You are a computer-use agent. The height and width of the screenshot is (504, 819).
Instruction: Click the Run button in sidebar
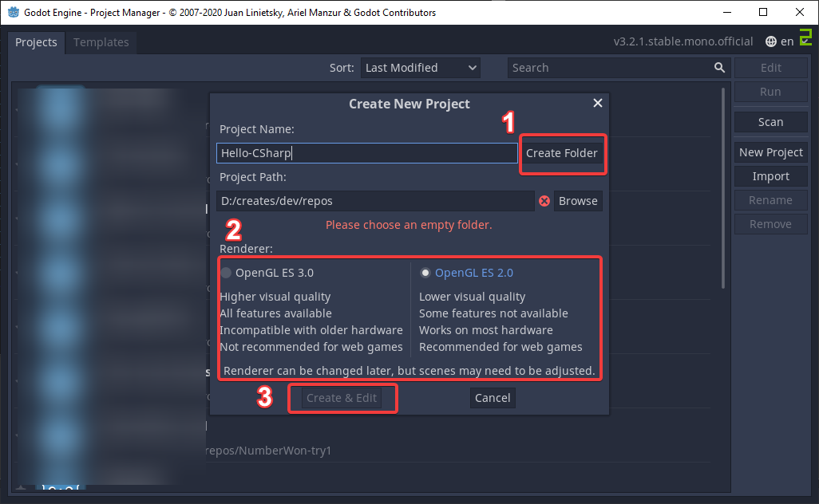[770, 92]
